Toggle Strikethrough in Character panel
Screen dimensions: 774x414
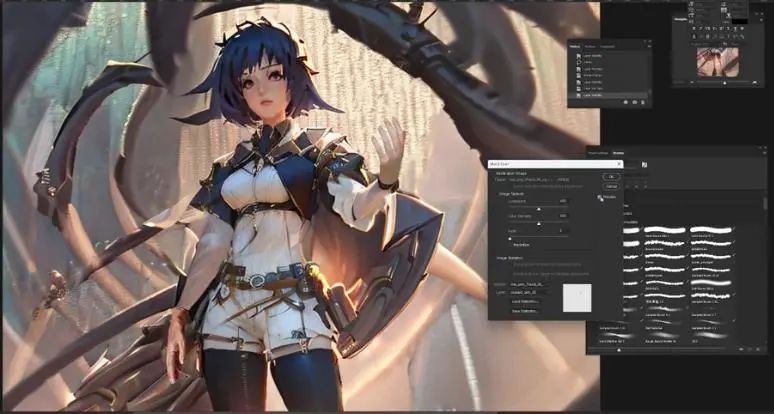743,29
